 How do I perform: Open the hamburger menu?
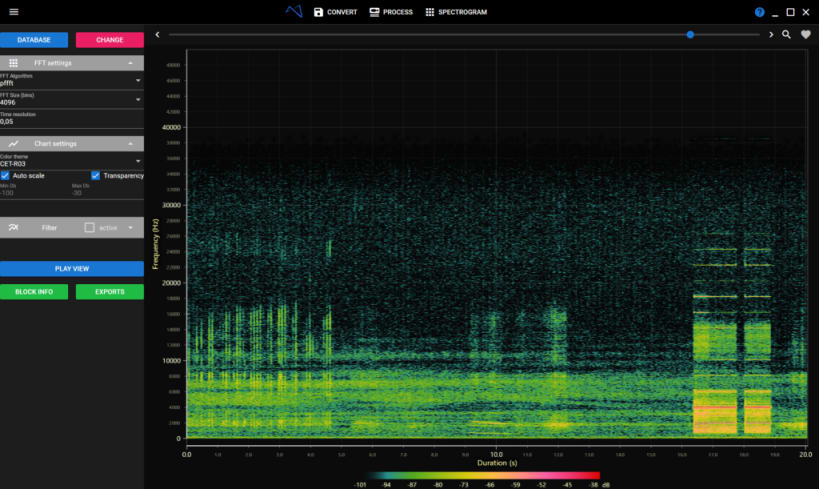point(14,11)
